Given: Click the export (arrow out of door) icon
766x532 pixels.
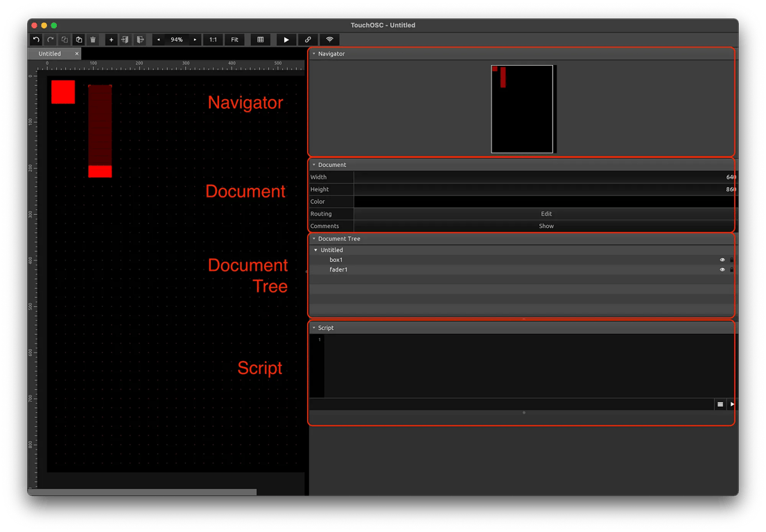Looking at the screenshot, I should 140,39.
